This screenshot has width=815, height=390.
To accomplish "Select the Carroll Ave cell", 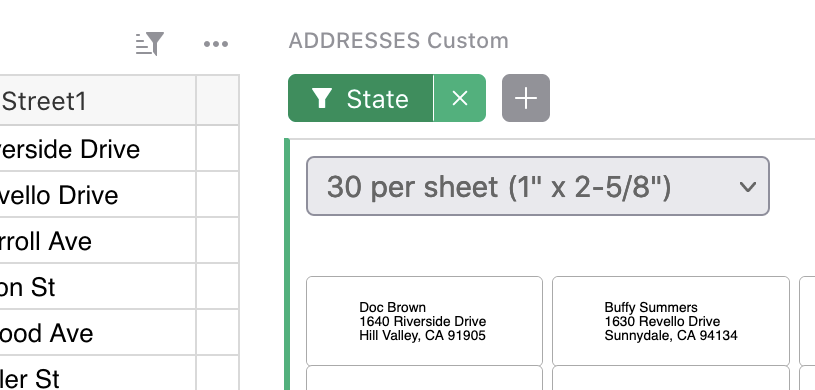I will click(98, 240).
